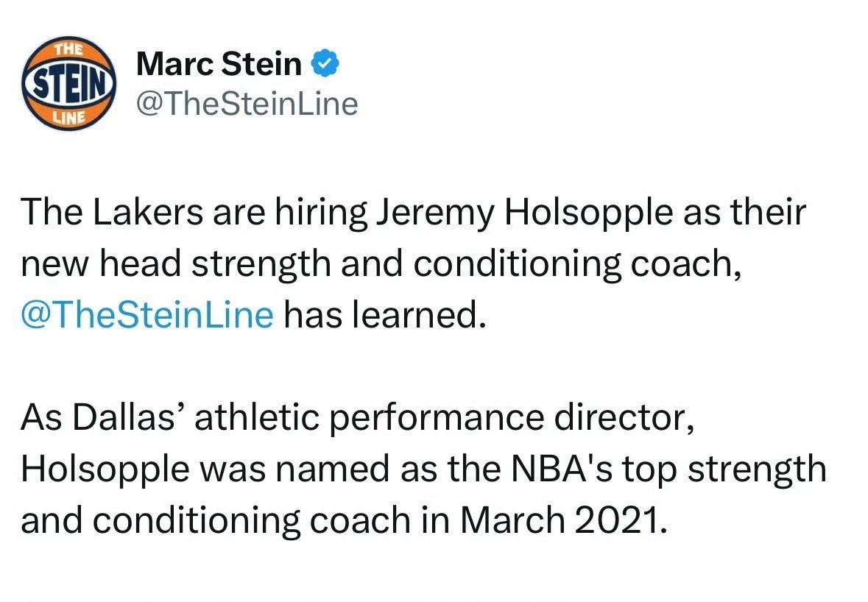868x602 pixels.
Task: Click the words "has learned."
Action: point(385,315)
